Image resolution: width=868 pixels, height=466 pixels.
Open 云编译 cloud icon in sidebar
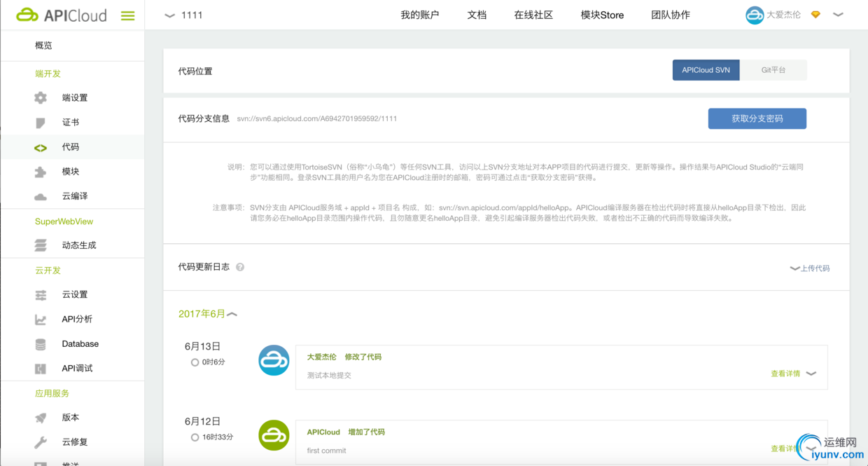tap(41, 197)
